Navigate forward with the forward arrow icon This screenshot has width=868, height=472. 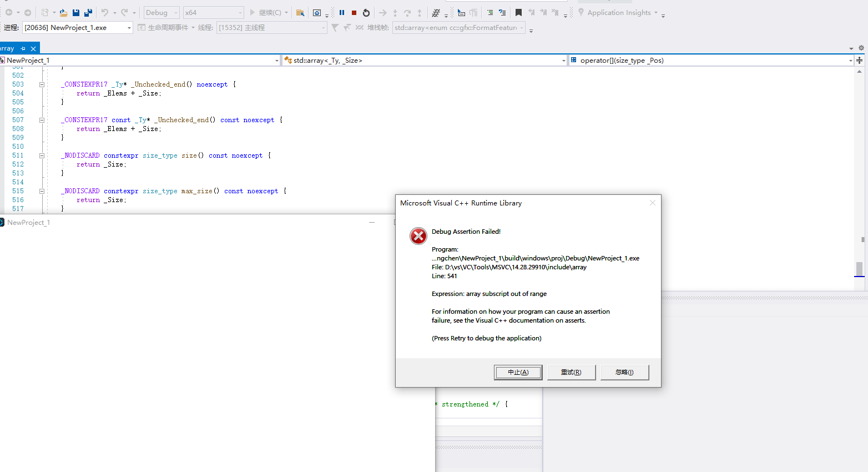tap(27, 13)
